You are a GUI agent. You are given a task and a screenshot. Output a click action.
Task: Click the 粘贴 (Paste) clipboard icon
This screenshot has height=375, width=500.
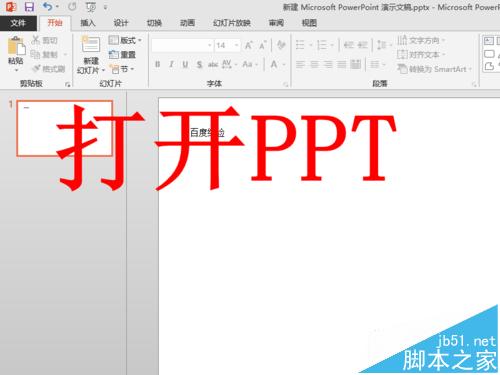tap(16, 46)
